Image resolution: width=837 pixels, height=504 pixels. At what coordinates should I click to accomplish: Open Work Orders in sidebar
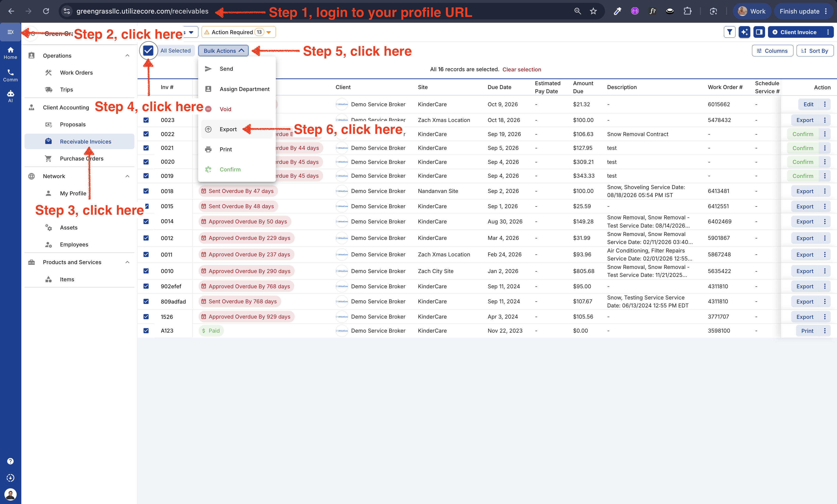(79, 72)
